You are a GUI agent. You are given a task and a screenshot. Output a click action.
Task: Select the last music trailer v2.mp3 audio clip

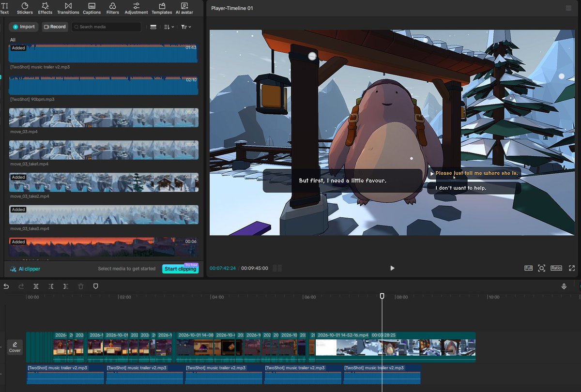pyautogui.click(x=382, y=375)
